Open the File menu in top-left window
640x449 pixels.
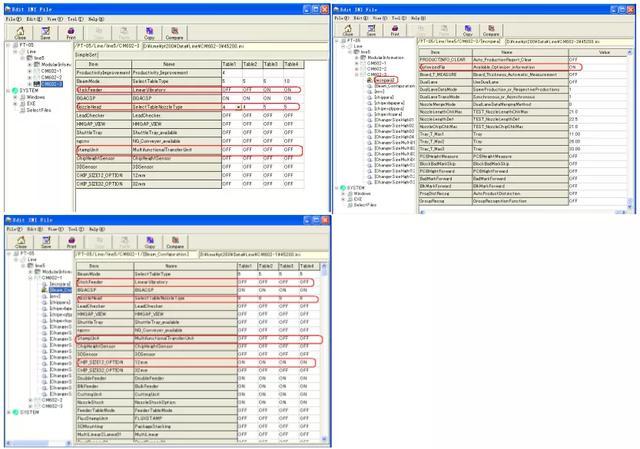tap(13, 19)
